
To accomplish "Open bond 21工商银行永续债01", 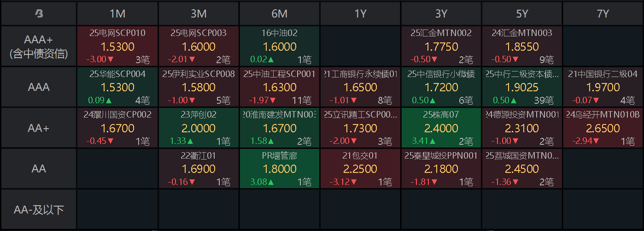I will point(360,74).
